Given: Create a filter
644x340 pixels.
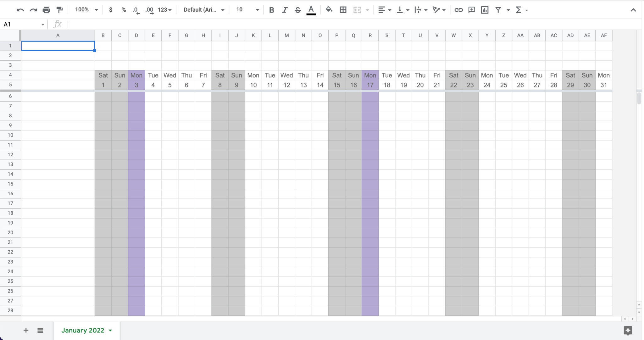Looking at the screenshot, I should (x=498, y=10).
